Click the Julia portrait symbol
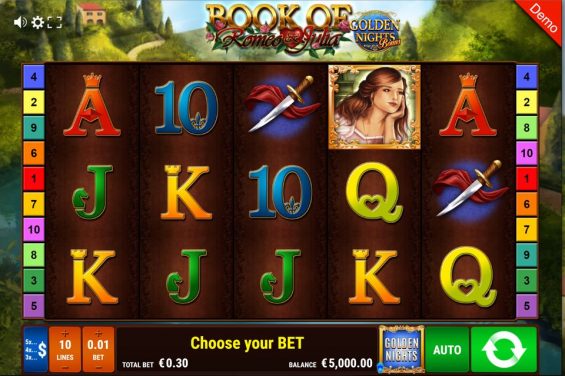The image size is (565, 376). click(x=374, y=107)
